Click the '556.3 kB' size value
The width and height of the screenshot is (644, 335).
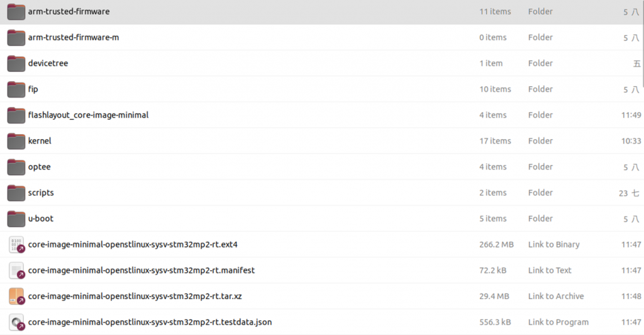coord(495,322)
